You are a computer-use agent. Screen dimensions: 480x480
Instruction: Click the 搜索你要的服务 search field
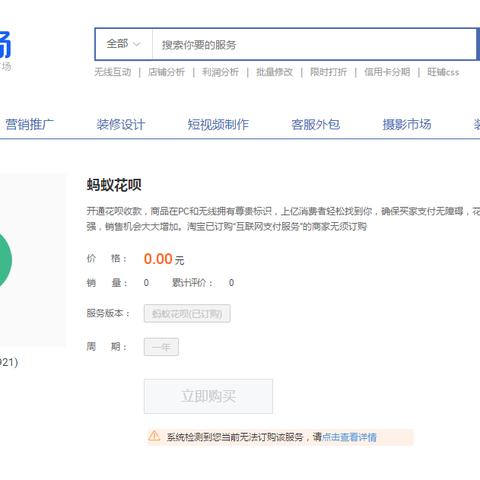coord(314,44)
